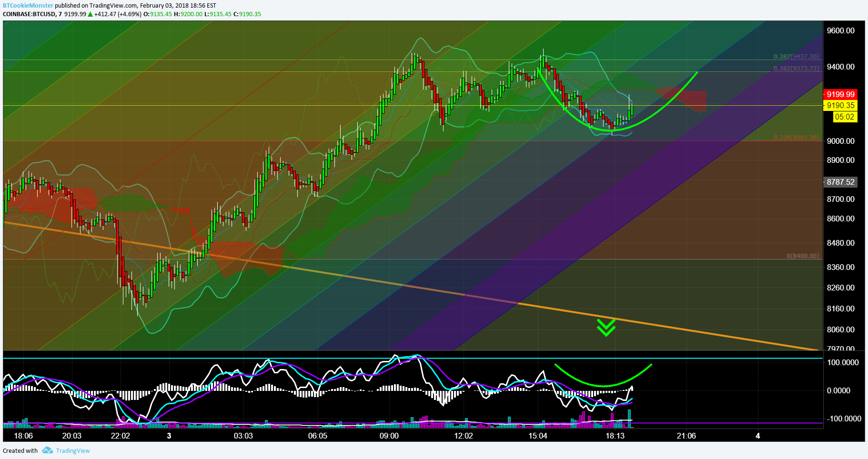
Task: Click the 15:04 time axis label
Action: pyautogui.click(x=537, y=436)
